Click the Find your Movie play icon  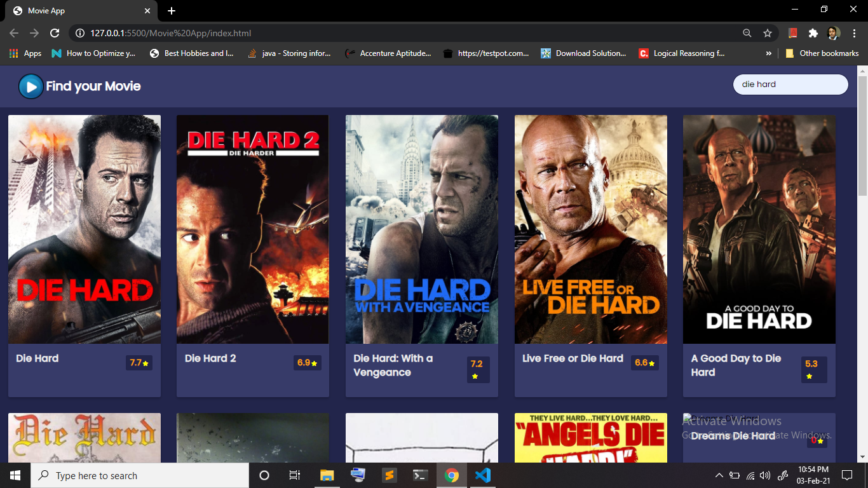[x=31, y=86]
